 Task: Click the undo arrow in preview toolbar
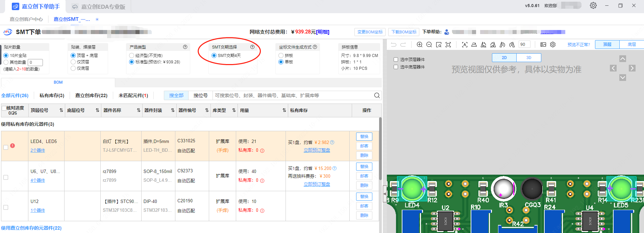394,45
